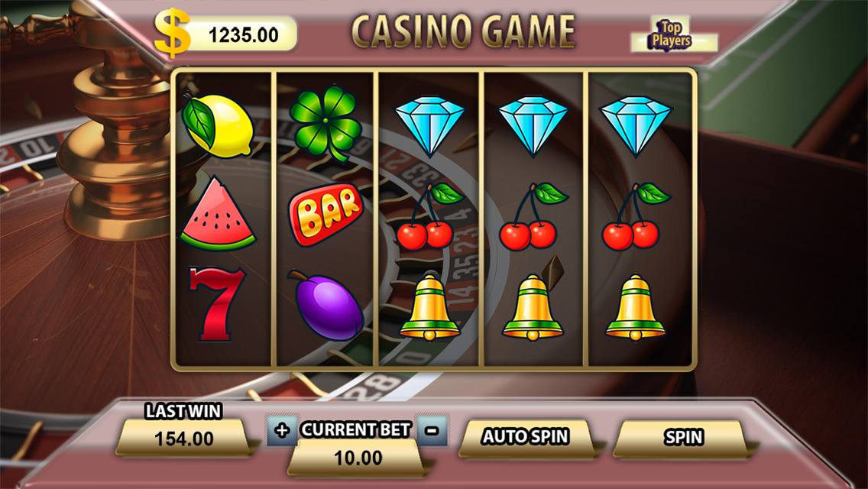Hit the SPIN button
This screenshot has height=489, width=868.
[x=683, y=438]
